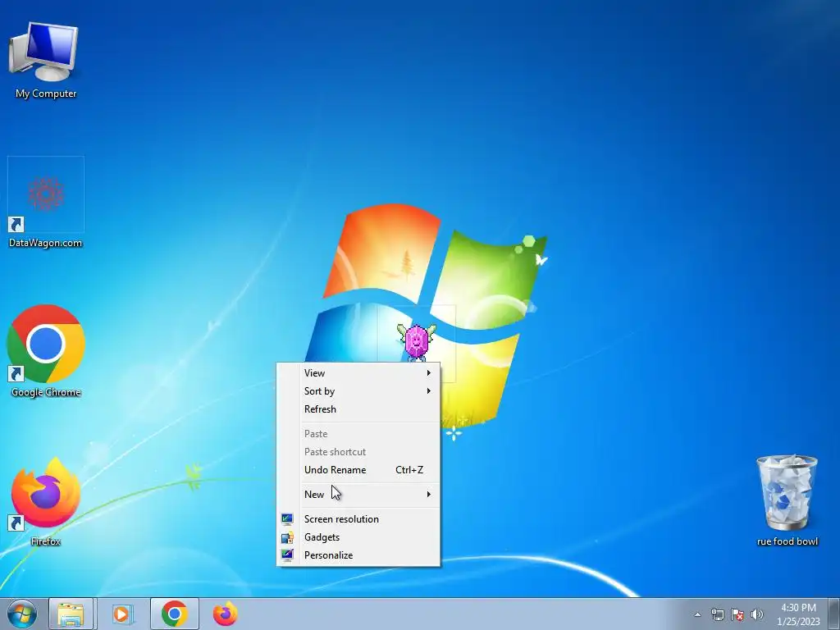Select the rue food bowl recycle bin
Image resolution: width=840 pixels, height=630 pixels.
pyautogui.click(x=787, y=500)
